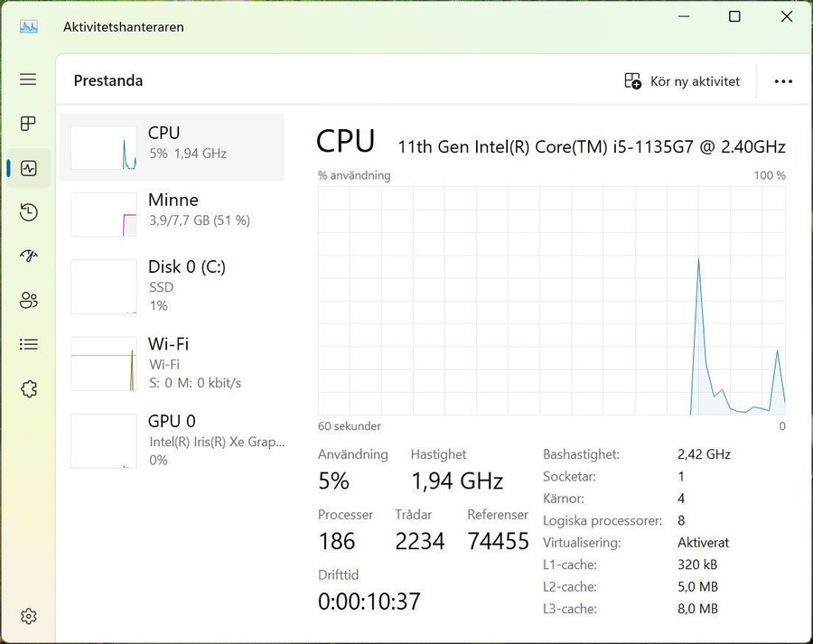This screenshot has height=644, width=813.
Task: Open the App history page icon
Action: (28, 212)
